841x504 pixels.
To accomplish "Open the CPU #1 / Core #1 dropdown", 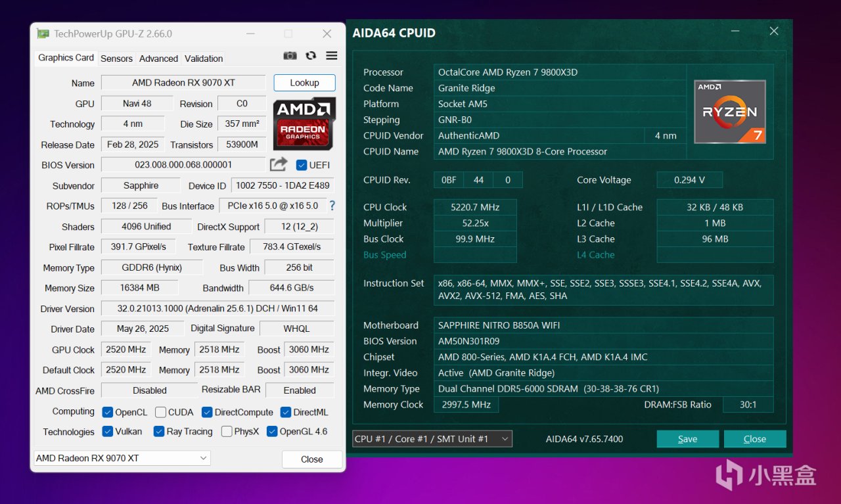I will [x=432, y=439].
